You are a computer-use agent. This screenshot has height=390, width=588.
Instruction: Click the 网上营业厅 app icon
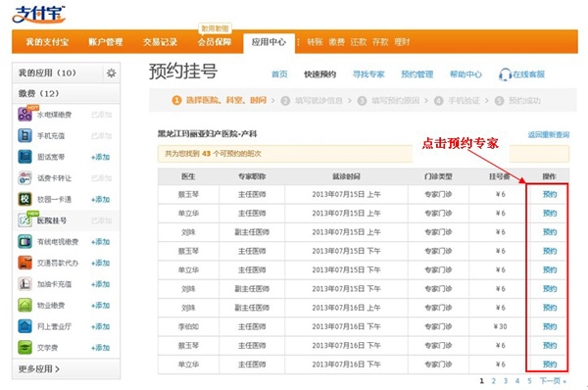point(24,326)
